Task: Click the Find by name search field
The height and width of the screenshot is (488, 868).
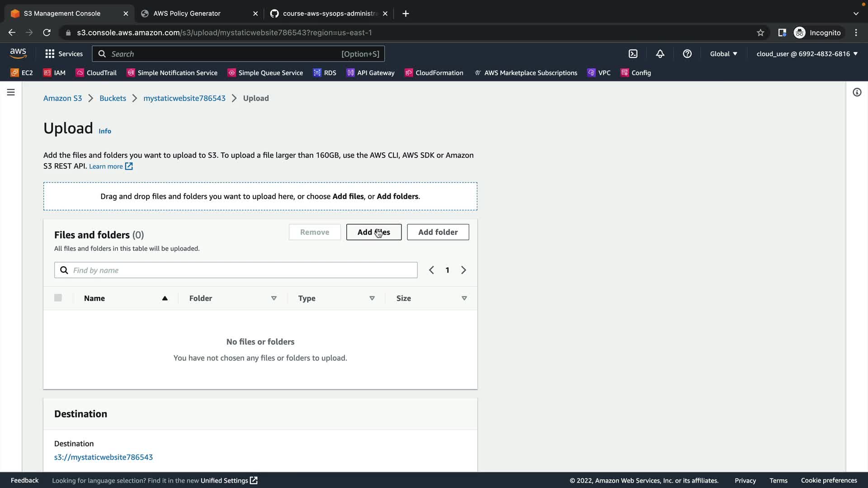Action: 243,270
